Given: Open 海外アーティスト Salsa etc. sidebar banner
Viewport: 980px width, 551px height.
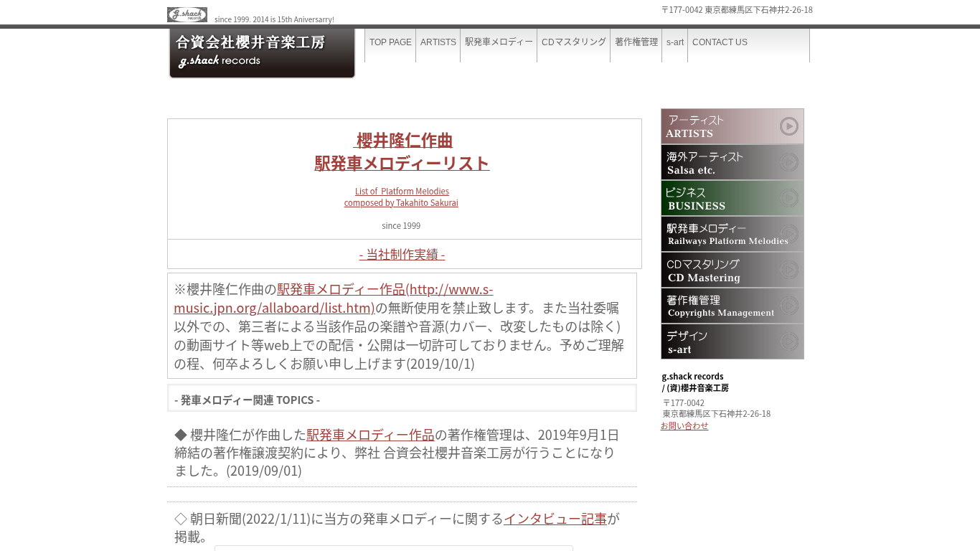Looking at the screenshot, I should click(732, 162).
